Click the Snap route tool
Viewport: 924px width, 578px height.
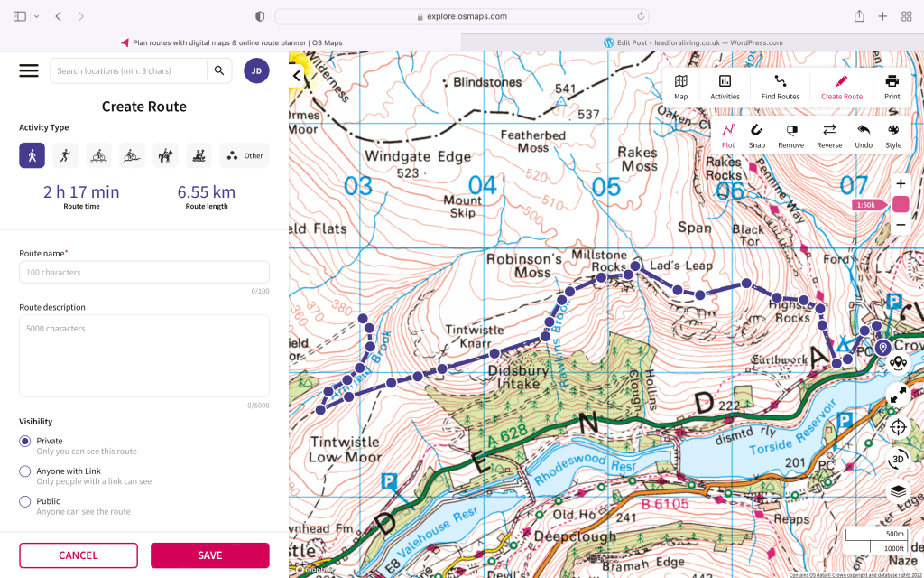tap(756, 136)
